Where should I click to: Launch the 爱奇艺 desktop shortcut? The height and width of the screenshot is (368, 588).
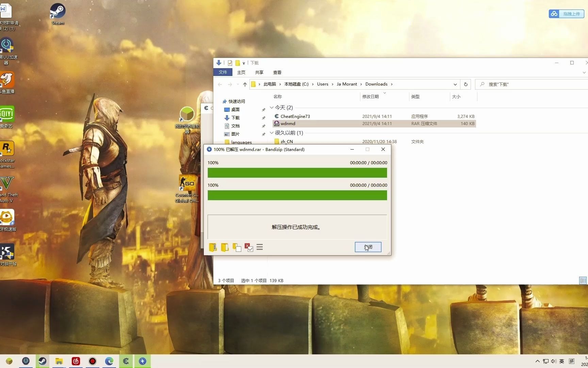click(7, 117)
